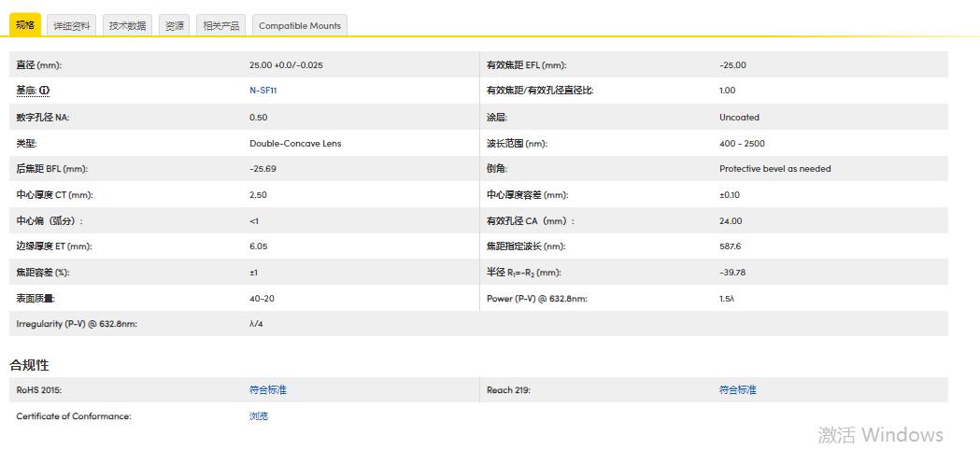
Task: Click the Double-Concave Lens type value
Action: 295,144
